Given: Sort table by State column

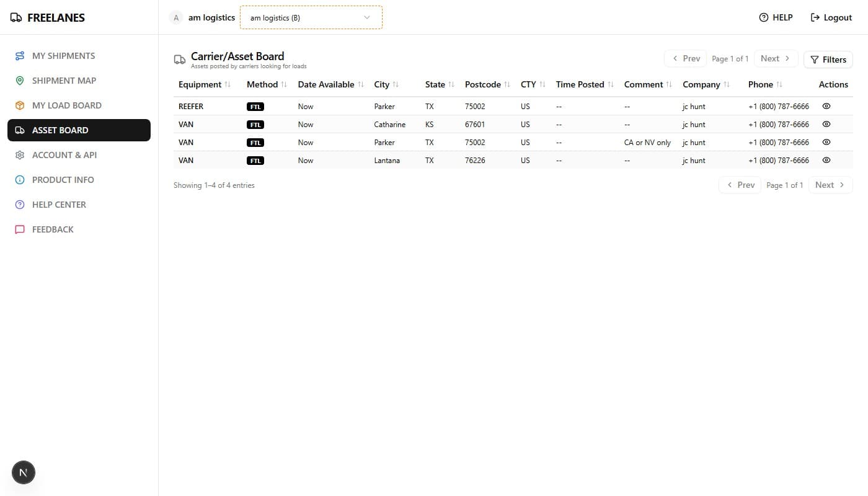Looking at the screenshot, I should [x=440, y=84].
